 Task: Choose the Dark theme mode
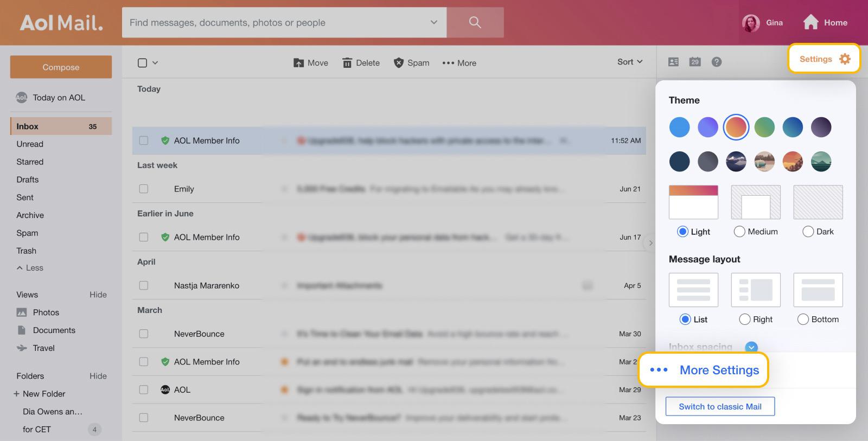(808, 232)
